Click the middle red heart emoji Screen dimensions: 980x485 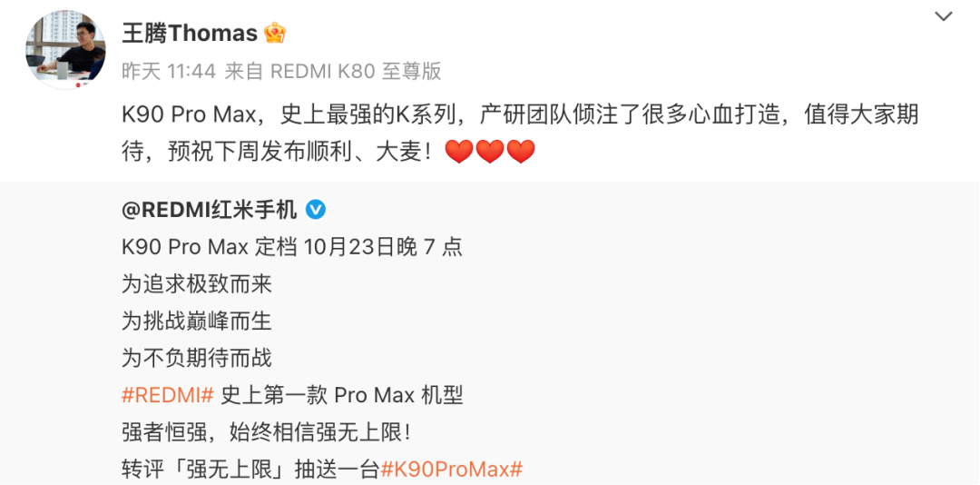click(x=490, y=153)
